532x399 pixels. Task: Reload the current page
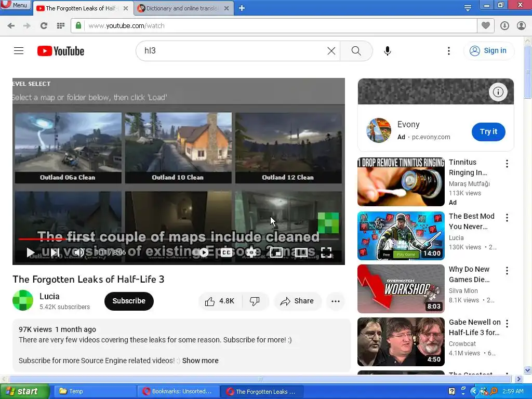pyautogui.click(x=44, y=26)
